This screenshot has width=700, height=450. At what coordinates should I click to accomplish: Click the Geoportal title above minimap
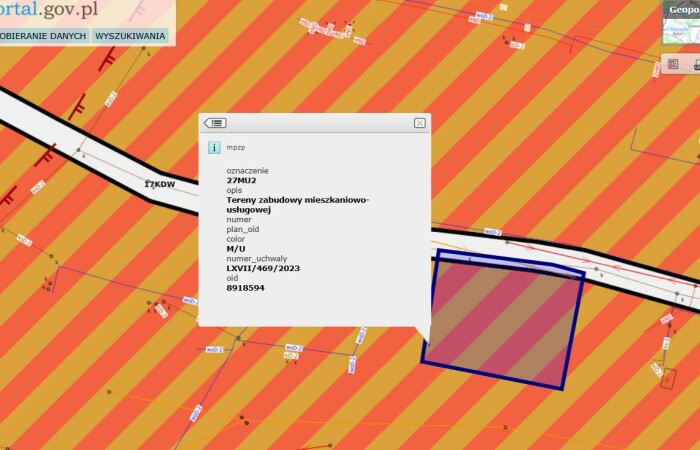[x=681, y=8]
